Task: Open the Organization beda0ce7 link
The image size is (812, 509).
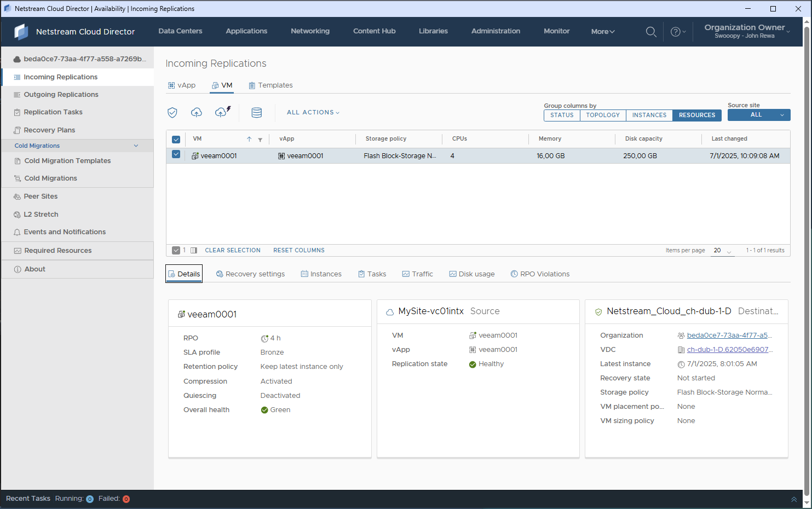Action: coord(729,336)
